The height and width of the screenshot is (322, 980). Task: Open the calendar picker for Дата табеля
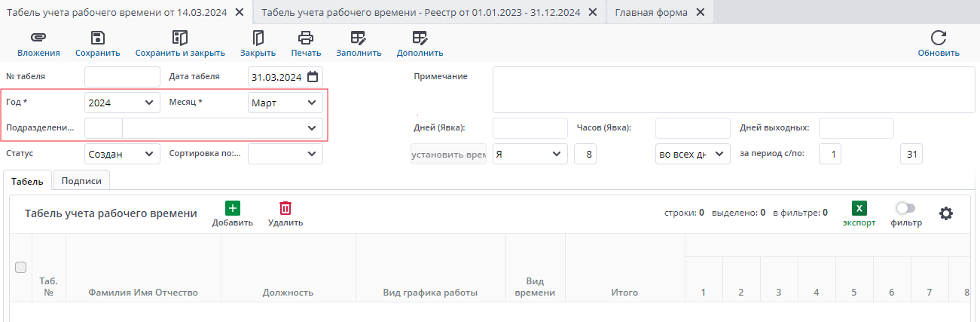coord(313,77)
